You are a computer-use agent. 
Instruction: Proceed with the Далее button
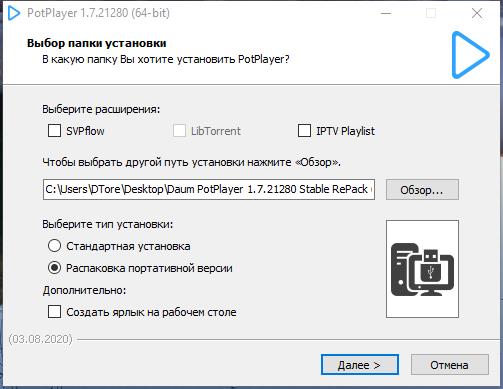pyautogui.click(x=360, y=365)
